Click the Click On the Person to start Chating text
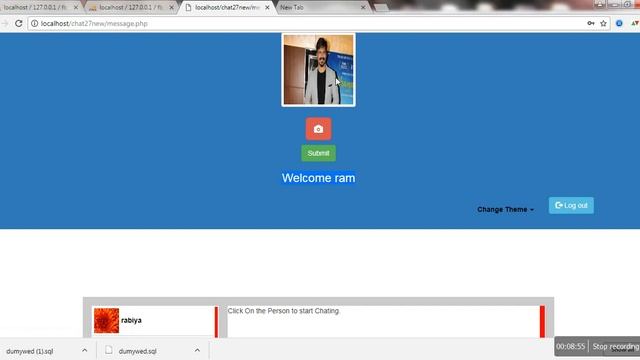640x360 pixels. pos(284,311)
